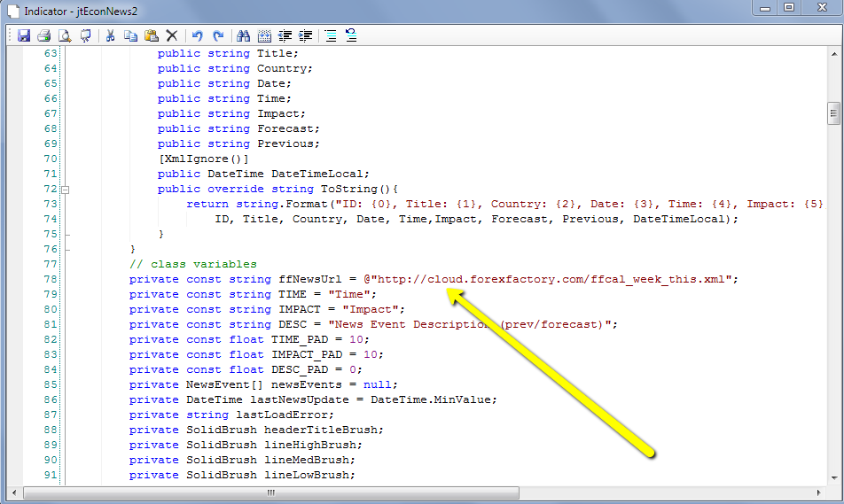844x504 pixels.
Task: Click "DateTimeLocal;" on line 71
Action: pos(320,174)
